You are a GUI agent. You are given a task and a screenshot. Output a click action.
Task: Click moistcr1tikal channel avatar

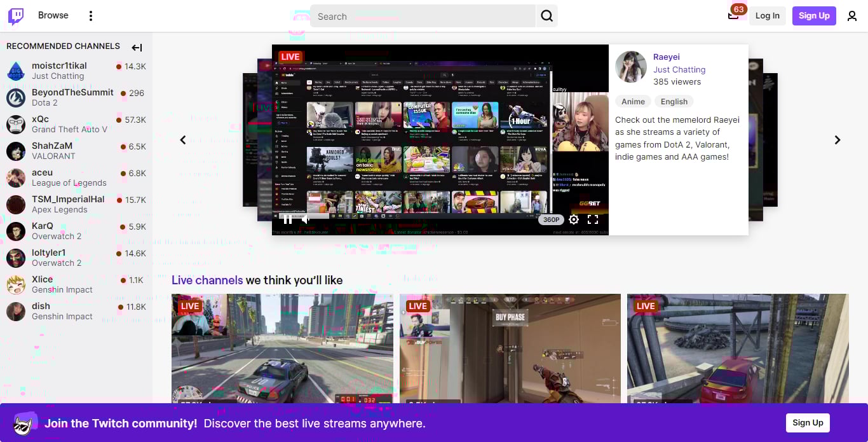[x=16, y=71]
